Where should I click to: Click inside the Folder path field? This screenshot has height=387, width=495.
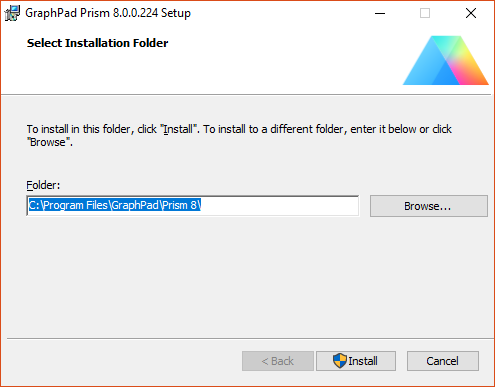193,206
